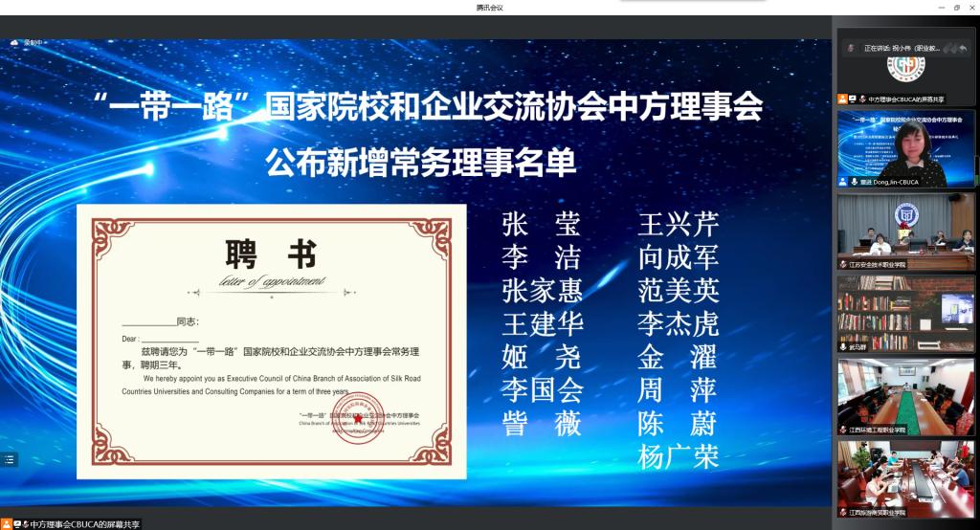Click the person icon on the Dong Jin-CBUCA tile
Image resolution: width=980 pixels, height=530 pixels.
(x=843, y=182)
